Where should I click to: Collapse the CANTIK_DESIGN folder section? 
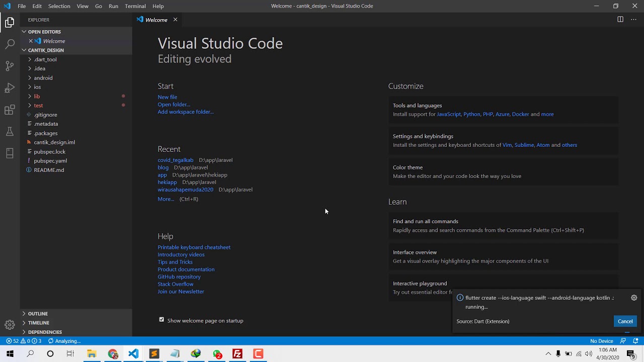(x=75, y=50)
